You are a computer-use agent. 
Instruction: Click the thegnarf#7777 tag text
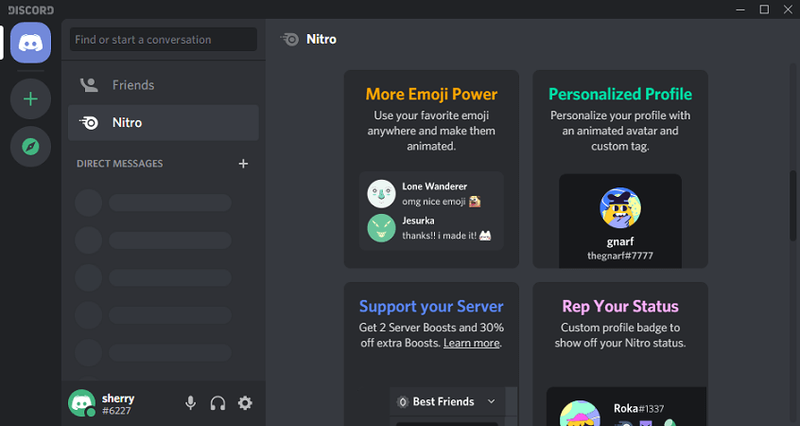620,256
